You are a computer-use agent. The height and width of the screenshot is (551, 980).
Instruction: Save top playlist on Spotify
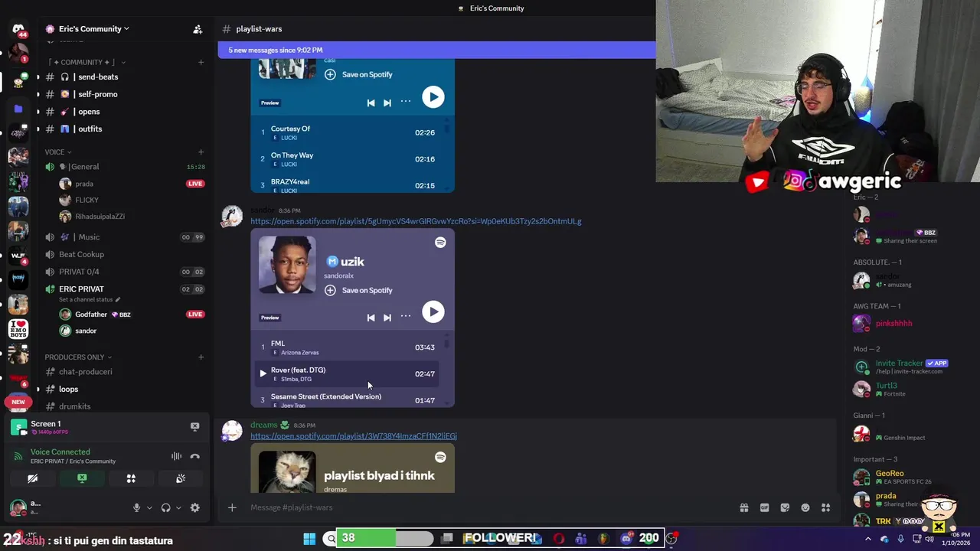358,74
